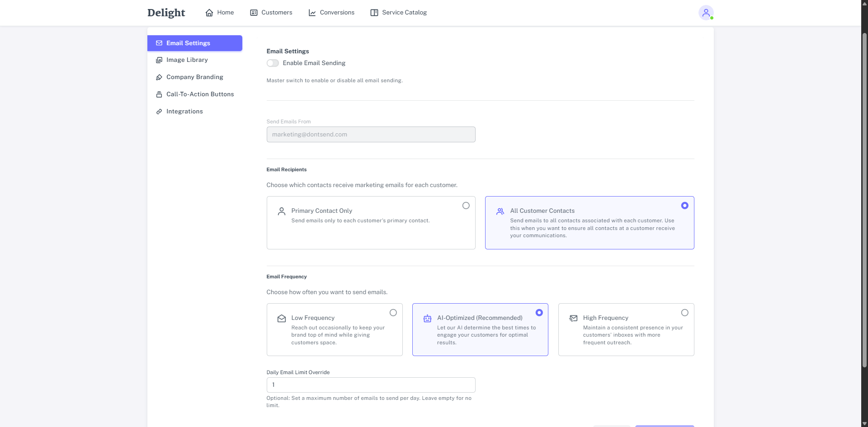Select the AI-Optimized (Recommended) radio option
The height and width of the screenshot is (427, 868).
(x=539, y=313)
